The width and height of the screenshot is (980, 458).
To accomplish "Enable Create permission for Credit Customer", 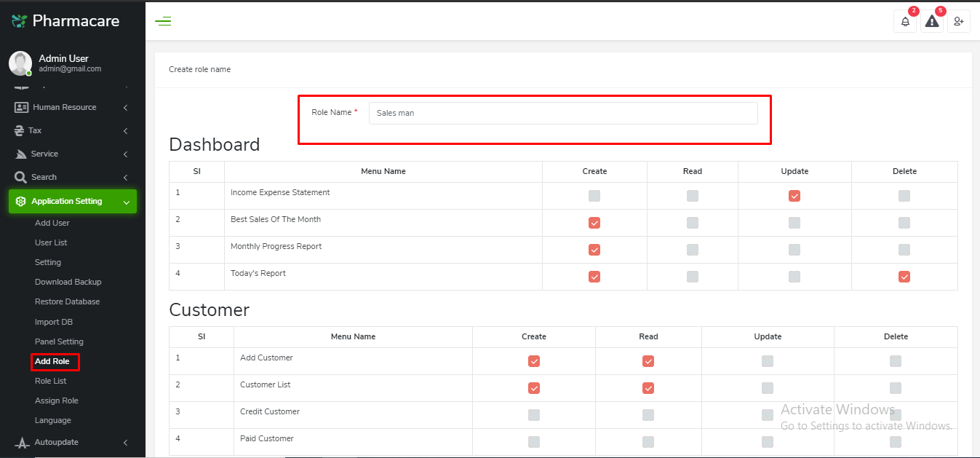I will coord(534,415).
